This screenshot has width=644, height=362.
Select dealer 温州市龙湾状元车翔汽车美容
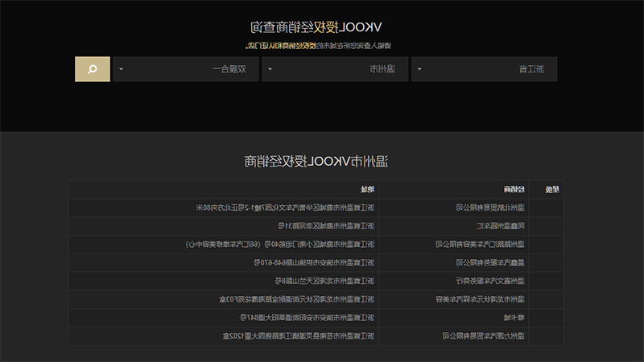point(480,299)
